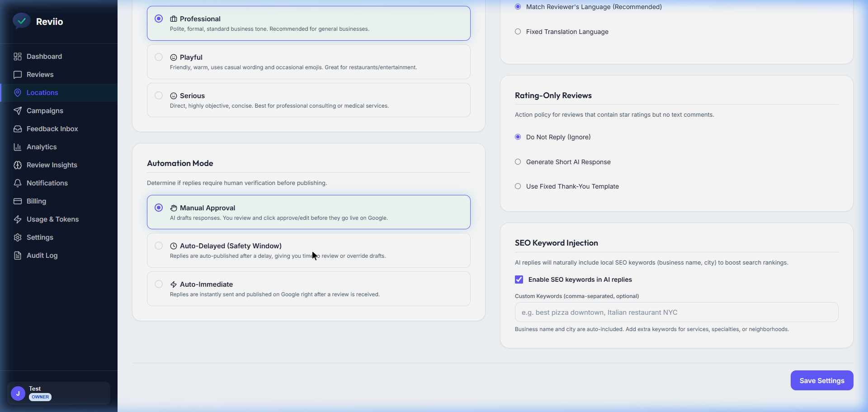The height and width of the screenshot is (412, 868).
Task: Click the Serious neutral face icon
Action: [x=174, y=96]
